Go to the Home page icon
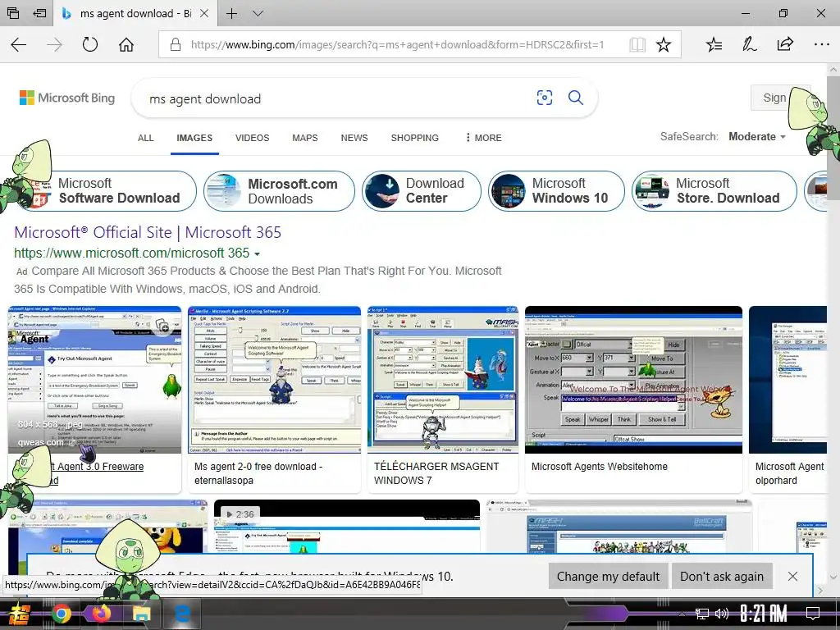This screenshot has height=630, width=840. coord(126,44)
